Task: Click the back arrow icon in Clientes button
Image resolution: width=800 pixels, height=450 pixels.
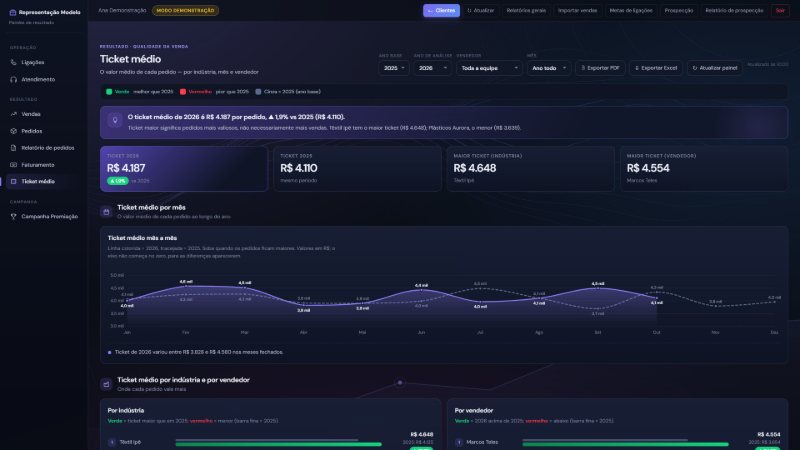Action: [430, 11]
